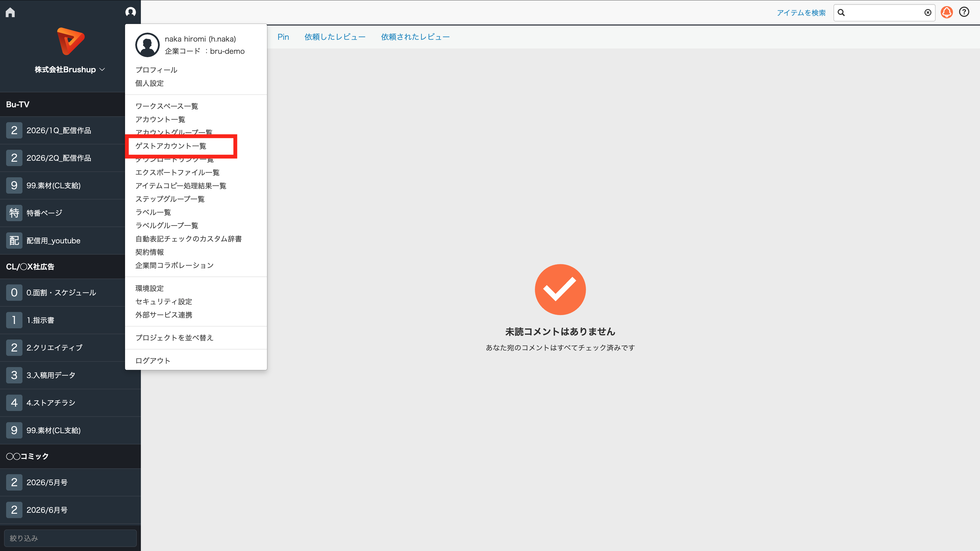The width and height of the screenshot is (980, 551).
Task: Open the 2026/1Q_配信作品 project
Action: (x=62, y=130)
